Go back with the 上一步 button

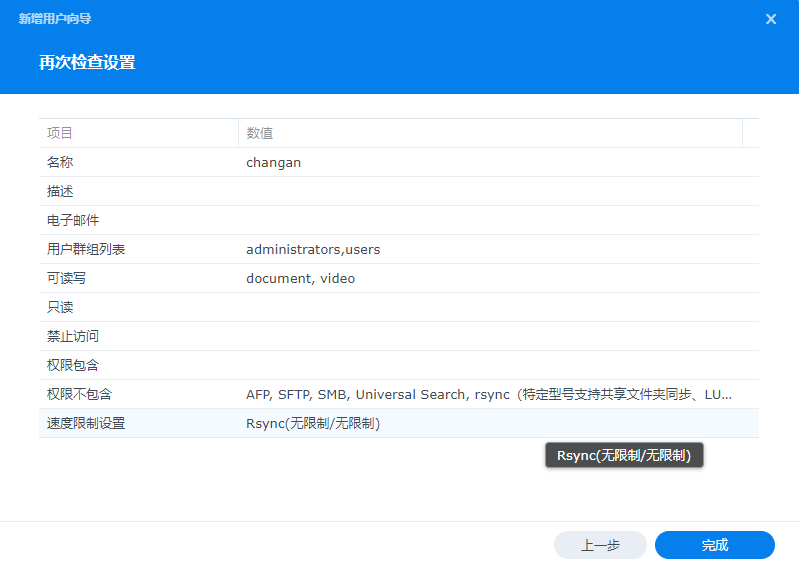coord(600,545)
